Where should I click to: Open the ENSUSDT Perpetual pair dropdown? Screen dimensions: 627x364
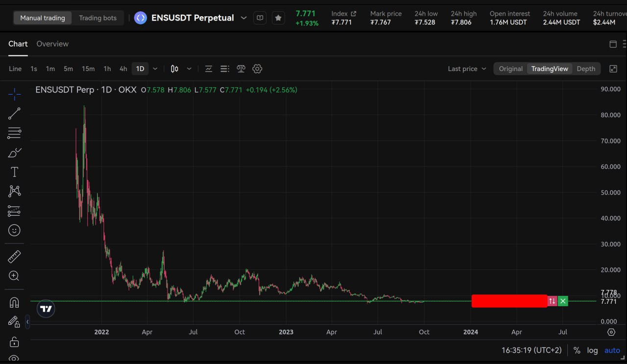click(243, 18)
